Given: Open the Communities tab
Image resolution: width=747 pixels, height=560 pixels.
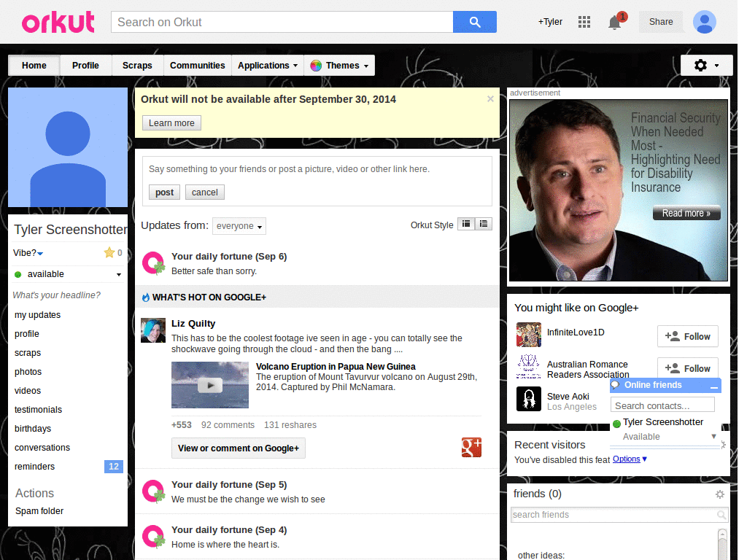Looking at the screenshot, I should click(197, 65).
